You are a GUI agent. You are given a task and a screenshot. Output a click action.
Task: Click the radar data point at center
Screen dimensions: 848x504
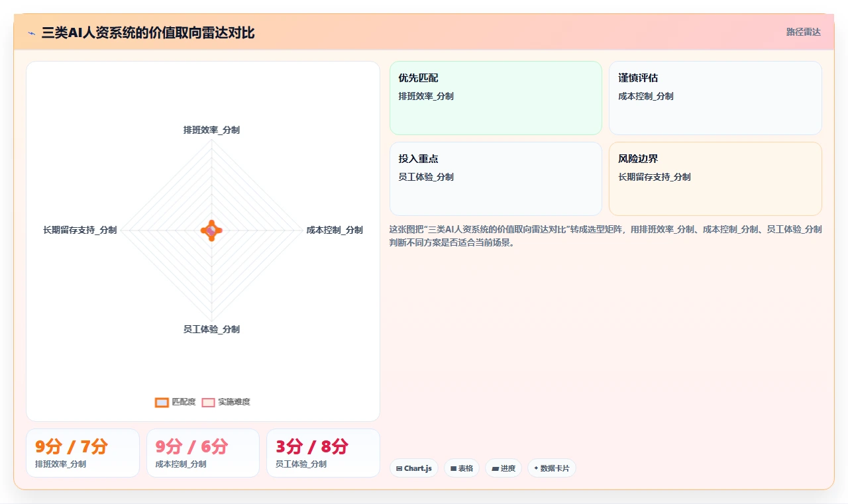pyautogui.click(x=211, y=230)
